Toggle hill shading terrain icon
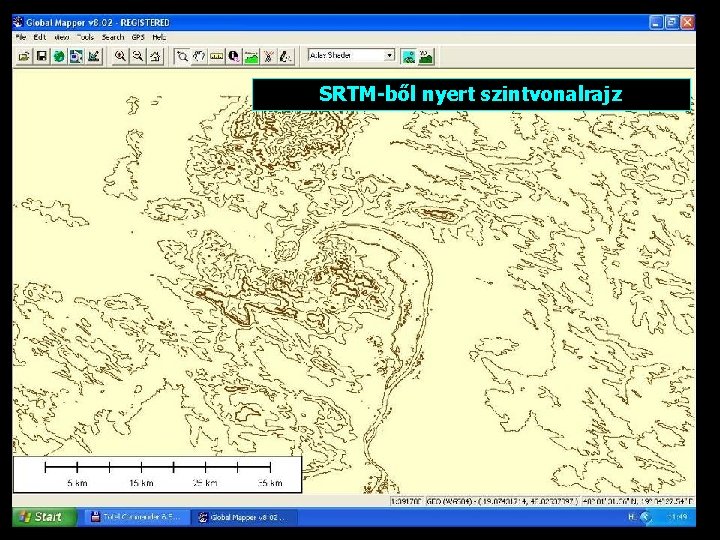The width and height of the screenshot is (720, 540). (x=426, y=56)
